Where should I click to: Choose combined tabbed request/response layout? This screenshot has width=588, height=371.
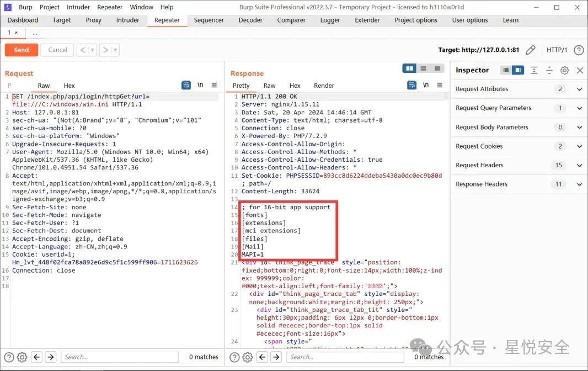point(437,68)
